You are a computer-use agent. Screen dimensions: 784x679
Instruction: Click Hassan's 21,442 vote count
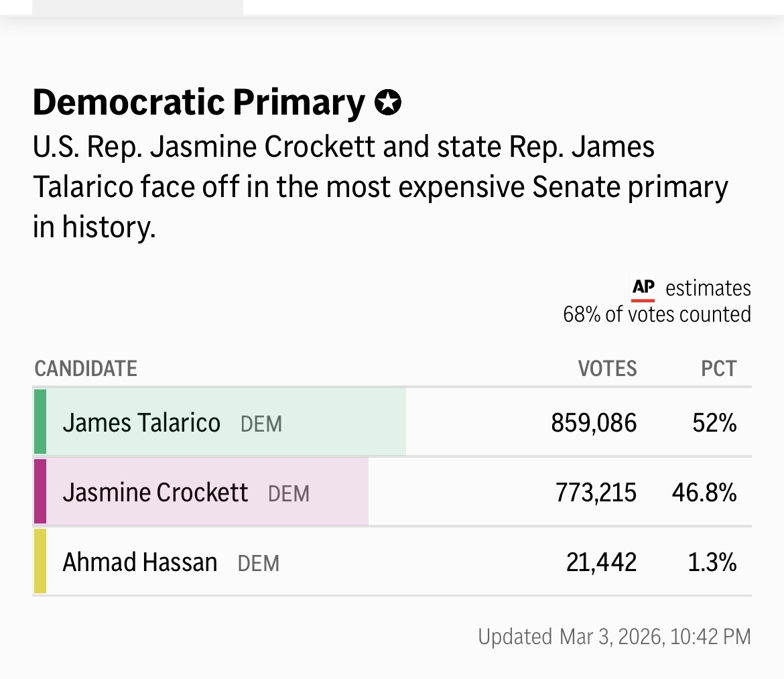[x=601, y=562]
